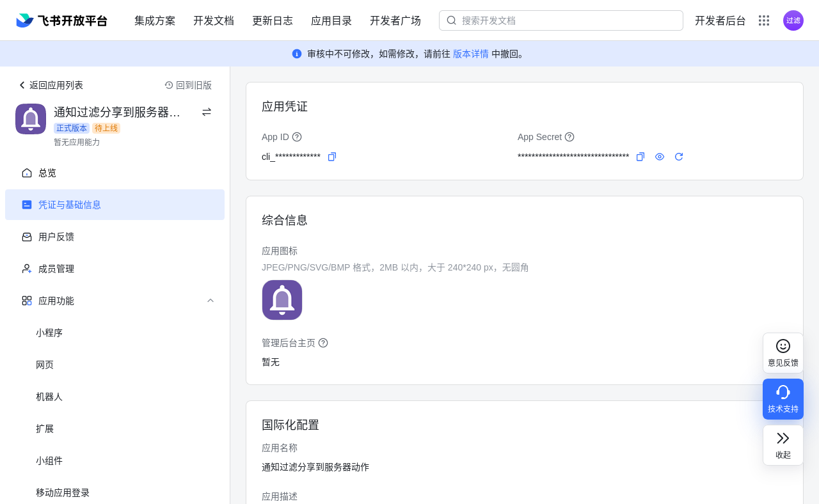
Task: Reveal the App Secret with eye icon
Action: coord(660,157)
